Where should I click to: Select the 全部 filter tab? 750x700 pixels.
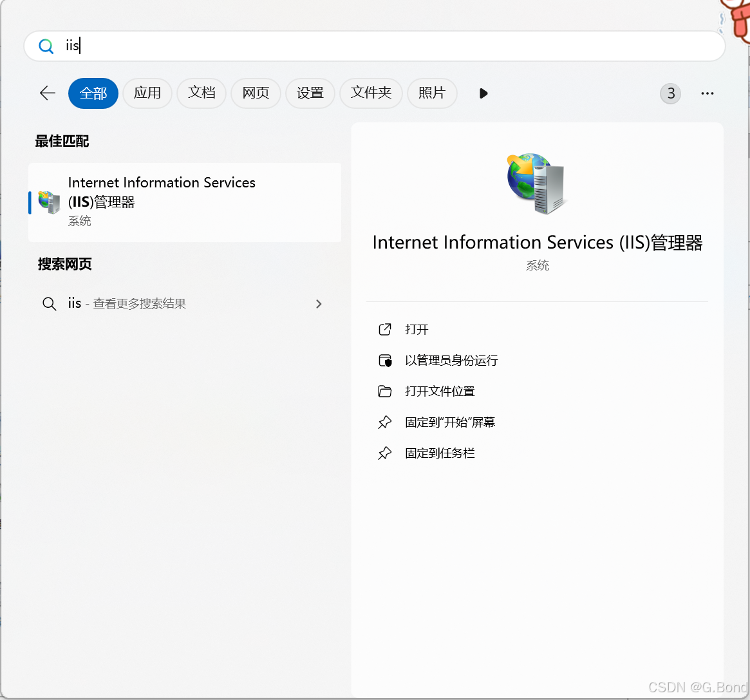tap(93, 93)
